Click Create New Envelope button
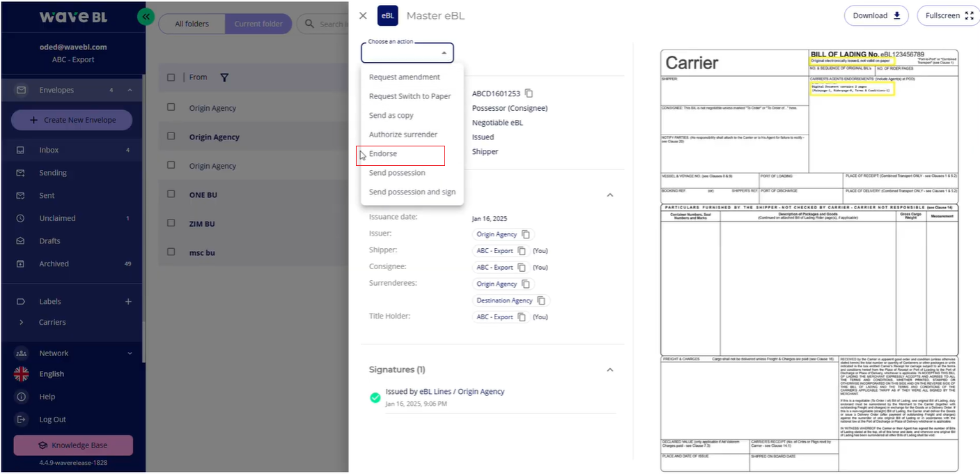This screenshot has width=980, height=474. coord(72,120)
